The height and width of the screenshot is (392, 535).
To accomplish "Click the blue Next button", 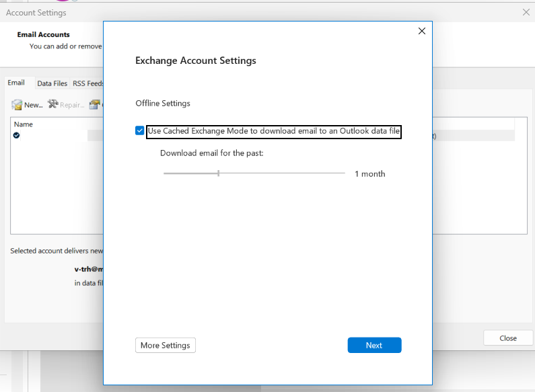I will click(374, 346).
